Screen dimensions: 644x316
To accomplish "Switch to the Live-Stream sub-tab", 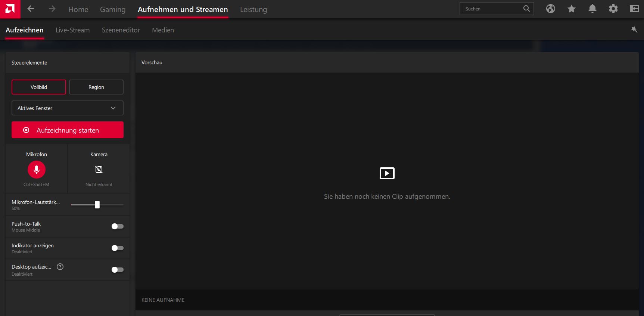I will tap(73, 30).
